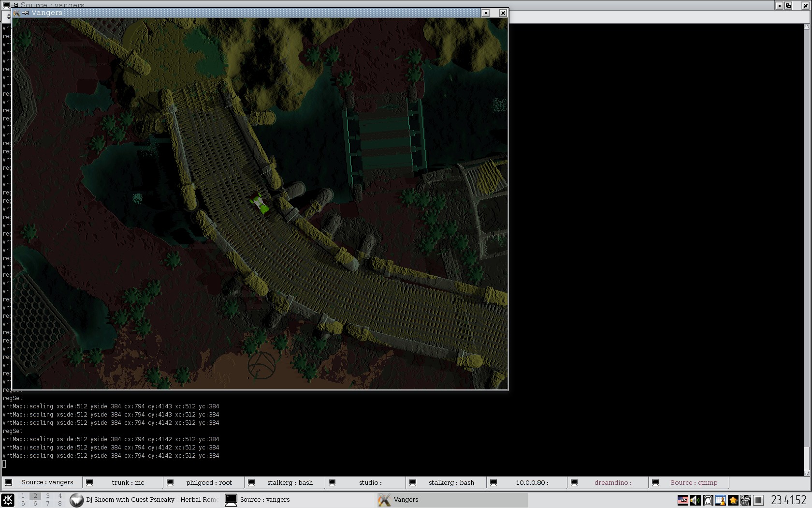Switch to second stalkerg : bash tab
The image size is (812, 508).
[x=446, y=482]
